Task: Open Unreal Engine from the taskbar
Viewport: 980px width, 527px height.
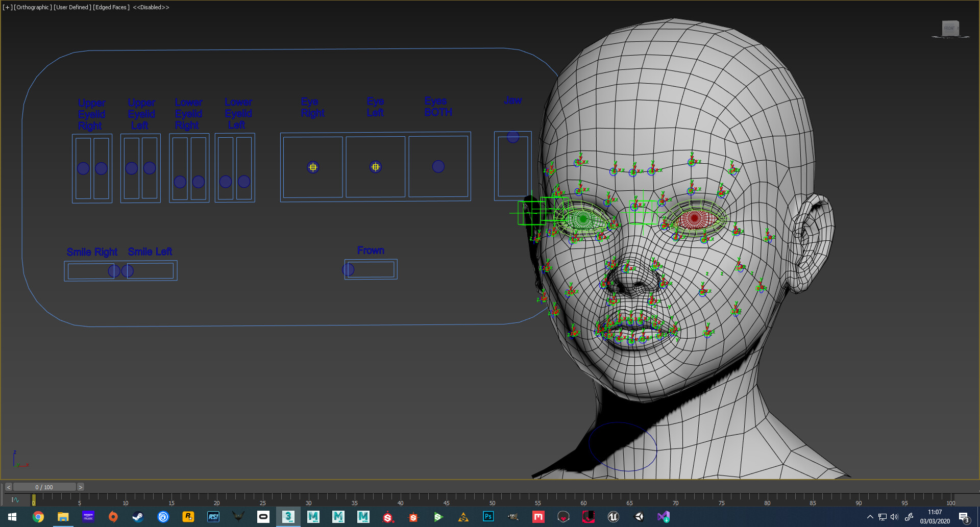Action: click(613, 517)
